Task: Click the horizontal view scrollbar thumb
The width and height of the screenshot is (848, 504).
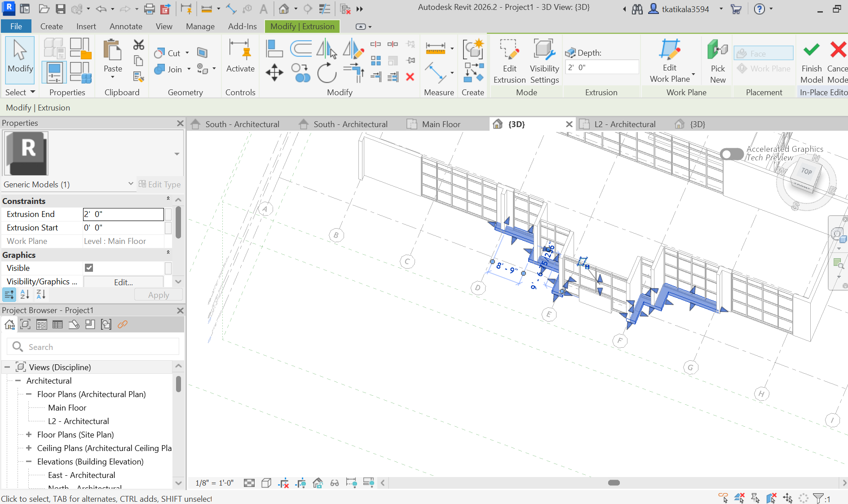Action: pos(614,483)
